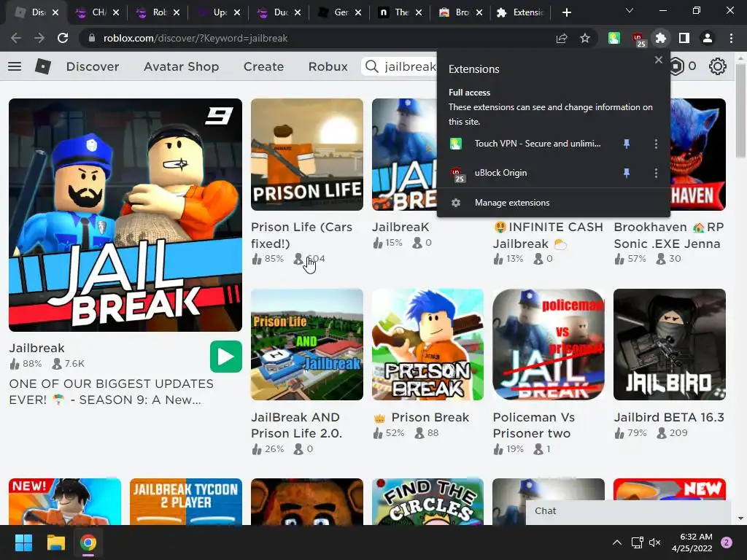Open JailBreak AND Prison Life 2.0 thumbnail
Screen dimensions: 747x560
307,344
